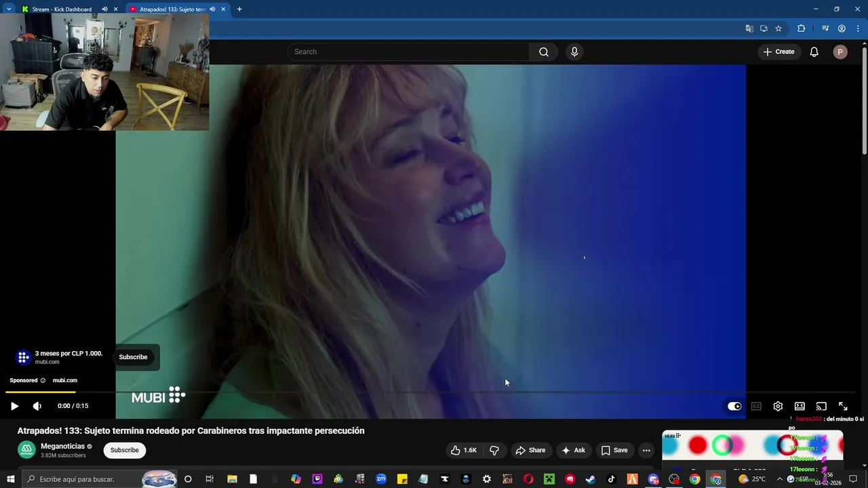Viewport: 868px width, 488px height.
Task: Open File Explorer from the taskbar
Action: 231,479
